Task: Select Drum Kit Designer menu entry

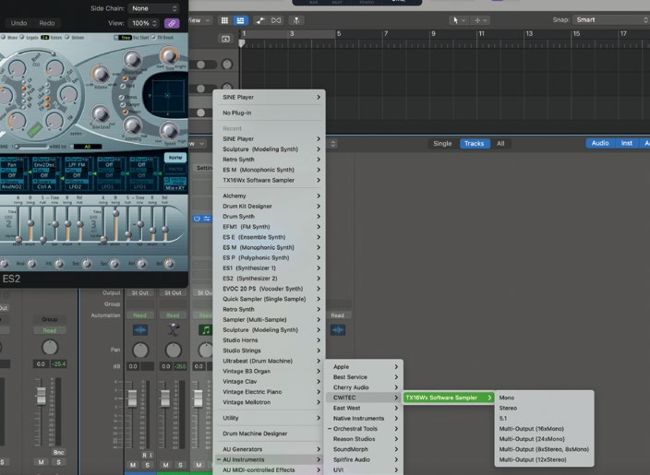Action: point(269,206)
